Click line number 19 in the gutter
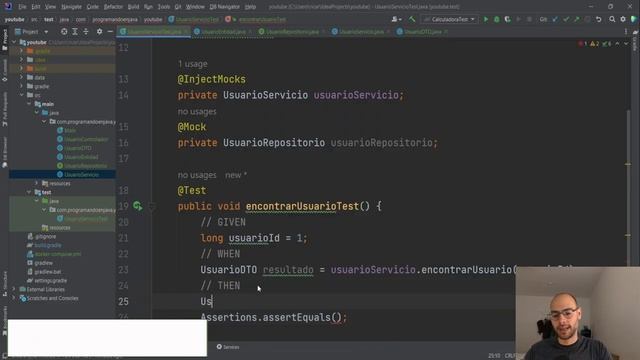Image resolution: width=640 pixels, height=360 pixels. (x=123, y=206)
